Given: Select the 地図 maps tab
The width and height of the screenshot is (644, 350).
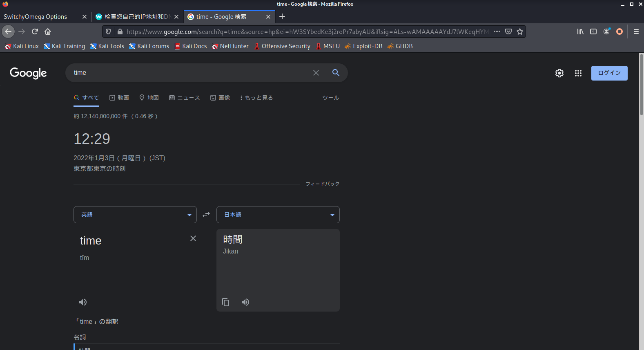Looking at the screenshot, I should [149, 98].
